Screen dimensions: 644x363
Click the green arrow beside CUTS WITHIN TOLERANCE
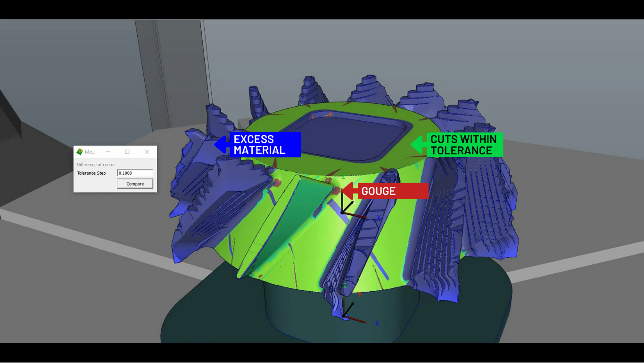click(x=419, y=144)
